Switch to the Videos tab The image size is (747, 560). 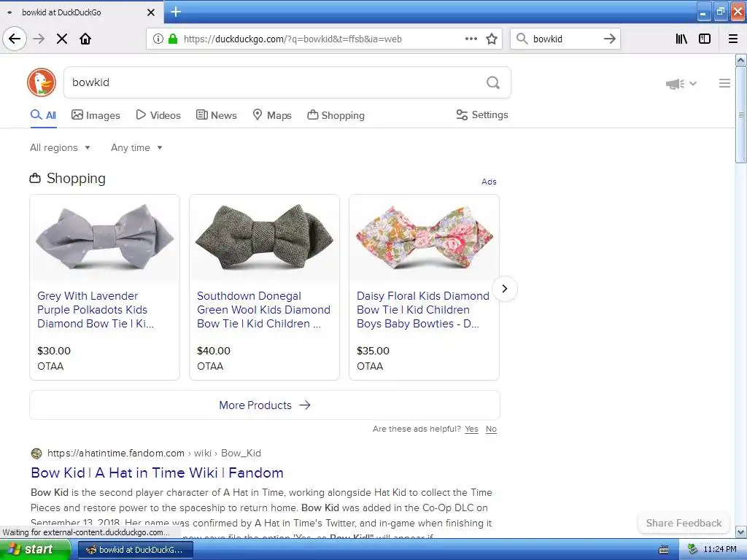point(158,115)
